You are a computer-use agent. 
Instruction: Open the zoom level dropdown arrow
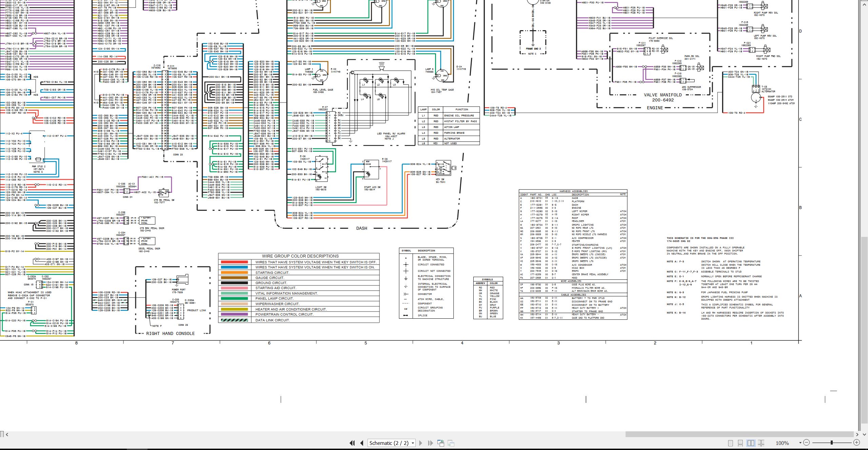pyautogui.click(x=800, y=443)
